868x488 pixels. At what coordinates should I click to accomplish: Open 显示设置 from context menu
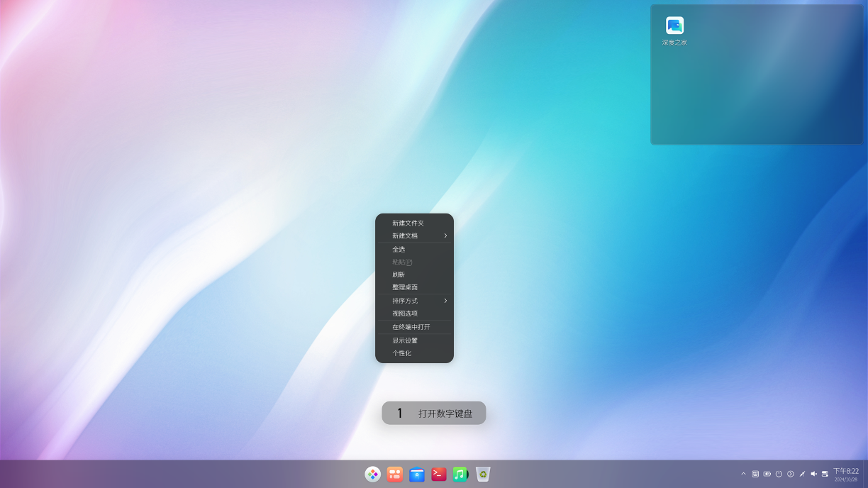click(x=405, y=340)
